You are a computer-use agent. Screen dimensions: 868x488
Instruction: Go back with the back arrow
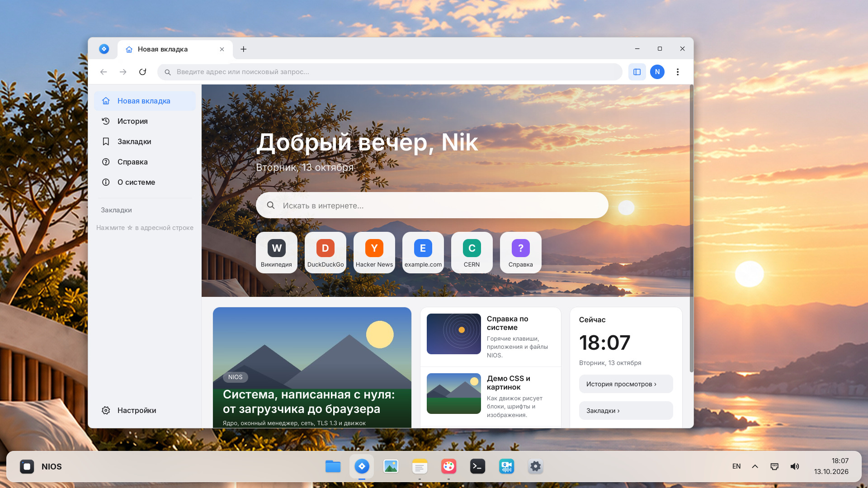pos(104,72)
